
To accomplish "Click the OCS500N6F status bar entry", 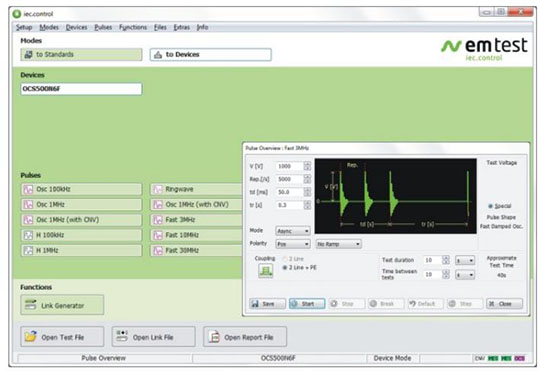I will [278, 358].
